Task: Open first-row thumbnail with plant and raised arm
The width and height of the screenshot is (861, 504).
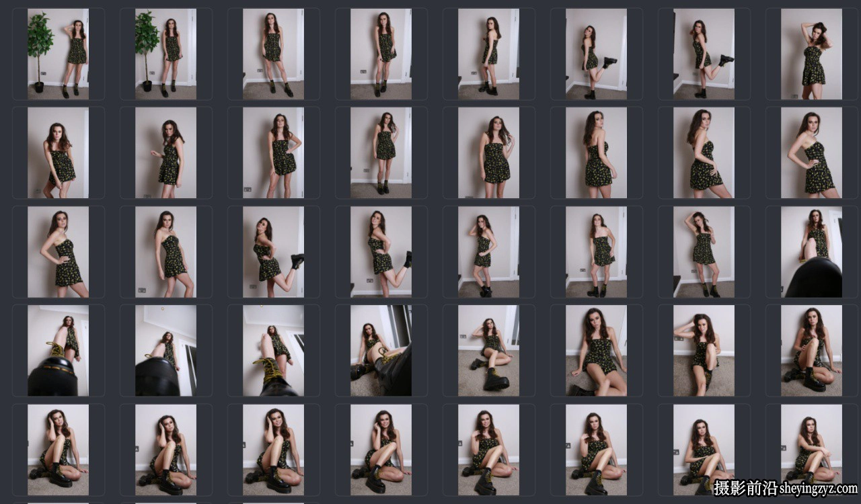Action: 58,54
